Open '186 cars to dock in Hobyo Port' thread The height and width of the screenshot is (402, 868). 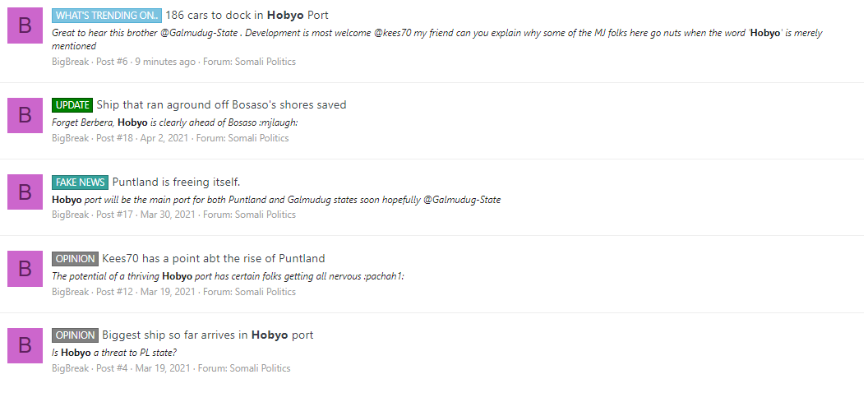(x=247, y=16)
